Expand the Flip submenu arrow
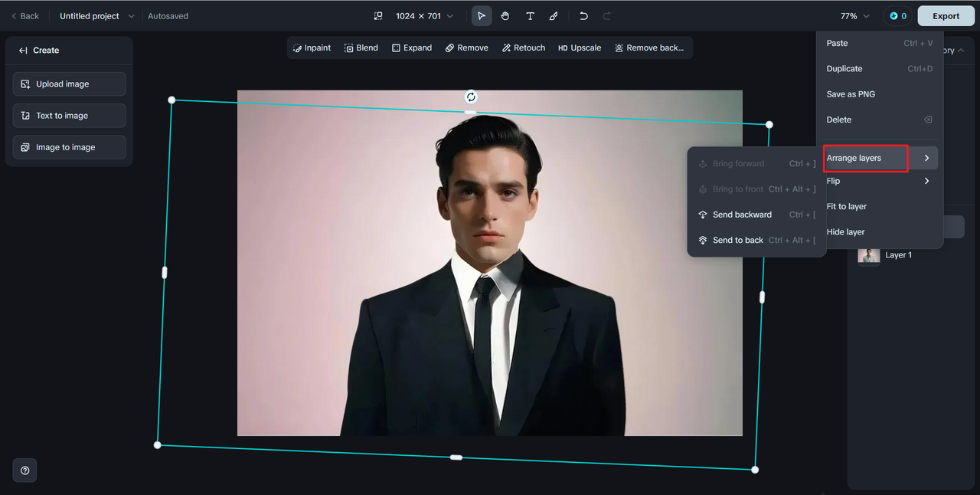 click(x=926, y=182)
